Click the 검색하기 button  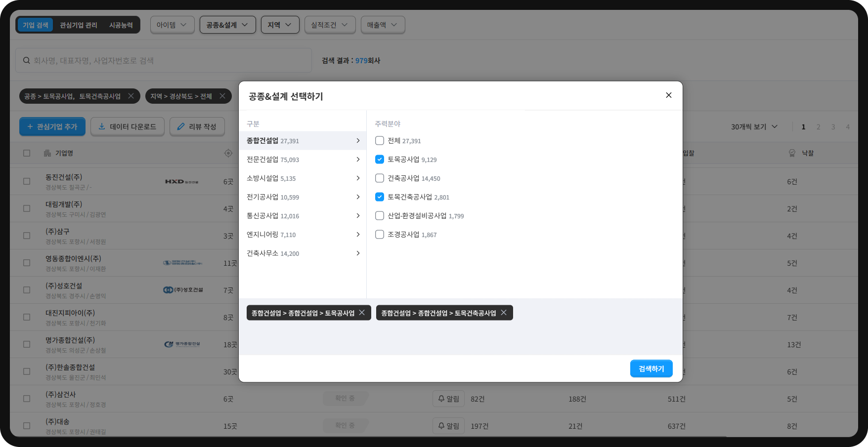[x=651, y=368]
